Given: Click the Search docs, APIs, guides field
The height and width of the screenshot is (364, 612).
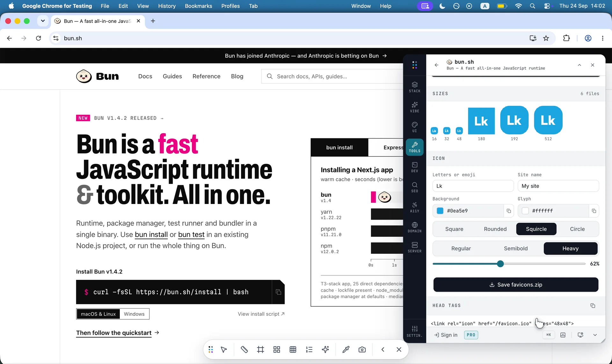Looking at the screenshot, I should tap(332, 76).
